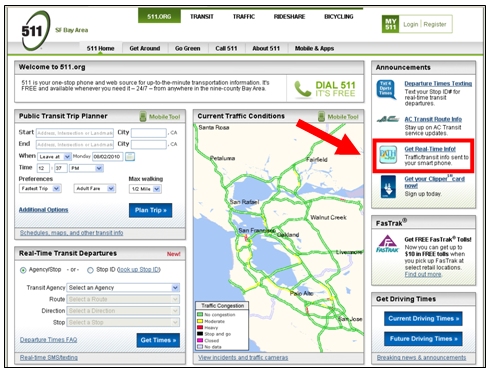Image resolution: width=489 pixels, height=373 pixels.
Task: Click the Get Times button
Action: (x=158, y=340)
